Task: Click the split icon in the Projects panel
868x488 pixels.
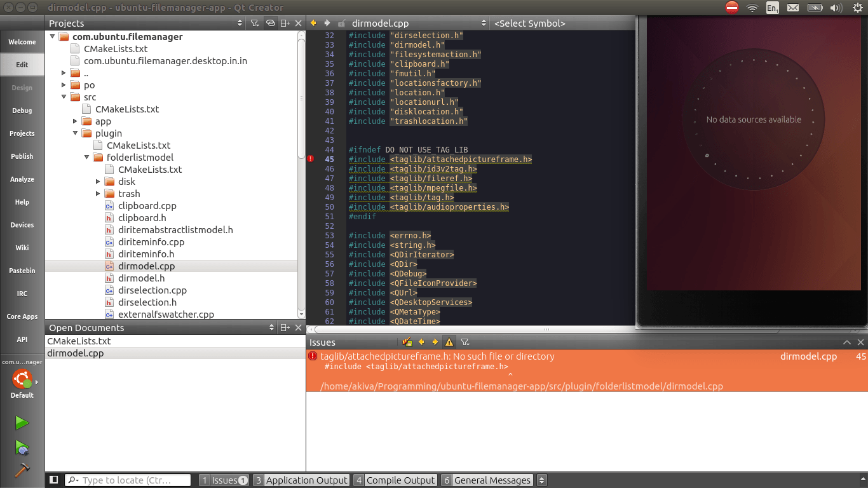Action: pos(285,23)
